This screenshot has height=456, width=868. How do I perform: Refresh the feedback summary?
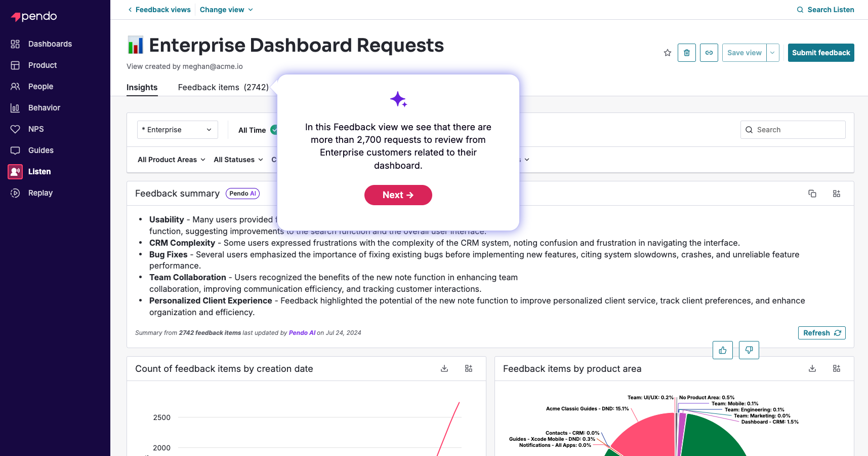click(822, 333)
